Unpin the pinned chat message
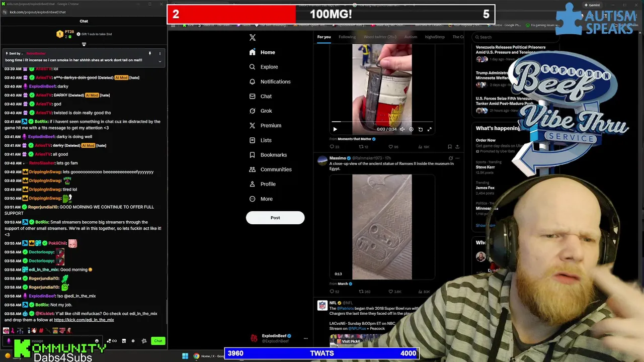The width and height of the screenshot is (644, 362). click(x=149, y=53)
